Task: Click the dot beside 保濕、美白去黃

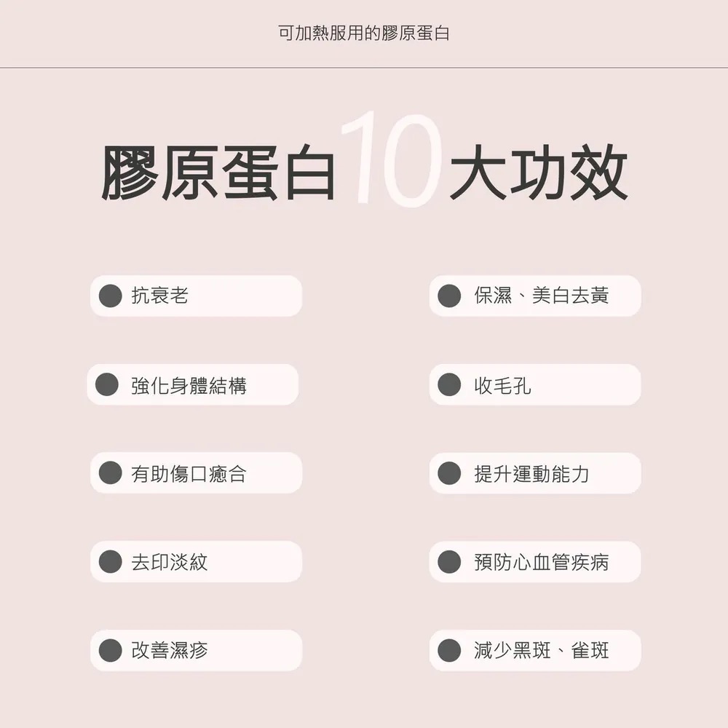Action: [449, 296]
